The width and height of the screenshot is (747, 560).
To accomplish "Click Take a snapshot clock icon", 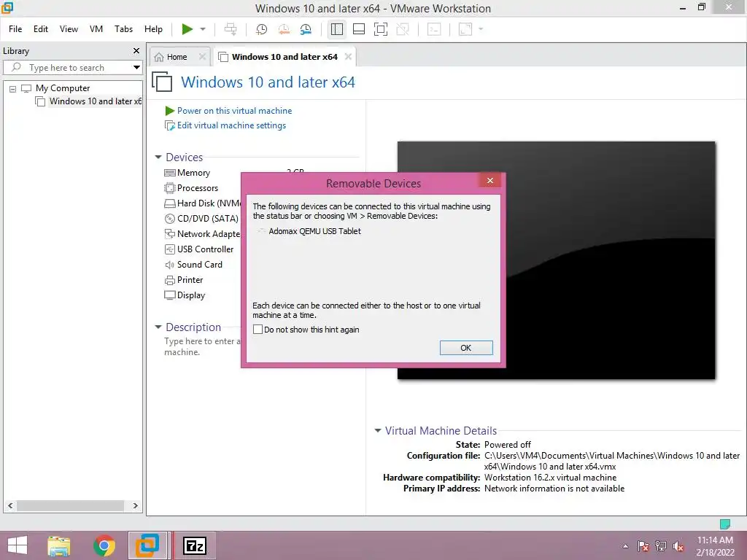I will (261, 29).
